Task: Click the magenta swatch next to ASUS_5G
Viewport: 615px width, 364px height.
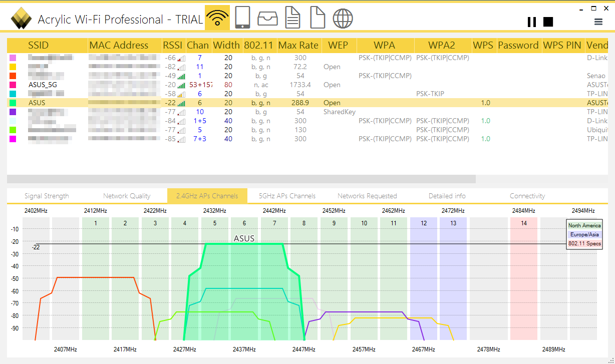Action: 13,85
